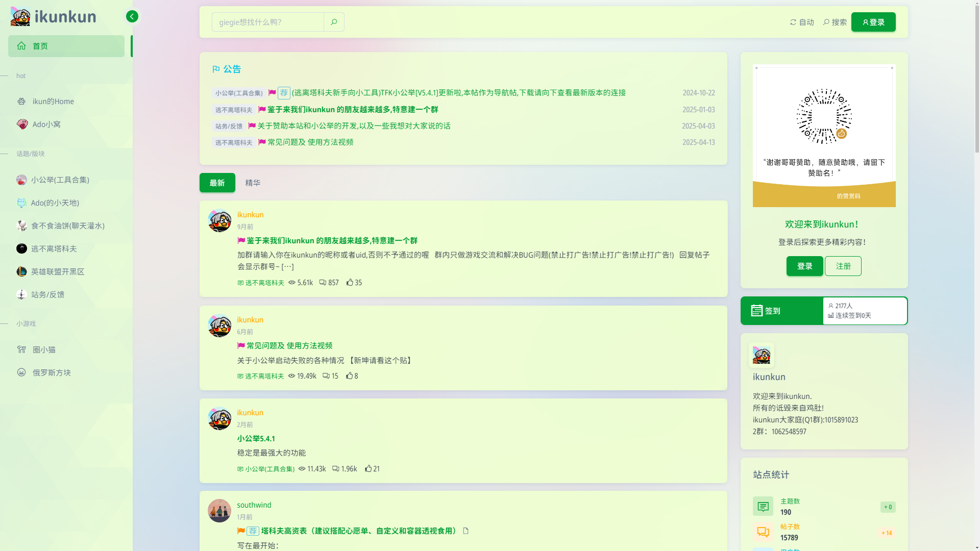Open the sponsor QR code image
The image size is (980, 551).
coord(824,117)
